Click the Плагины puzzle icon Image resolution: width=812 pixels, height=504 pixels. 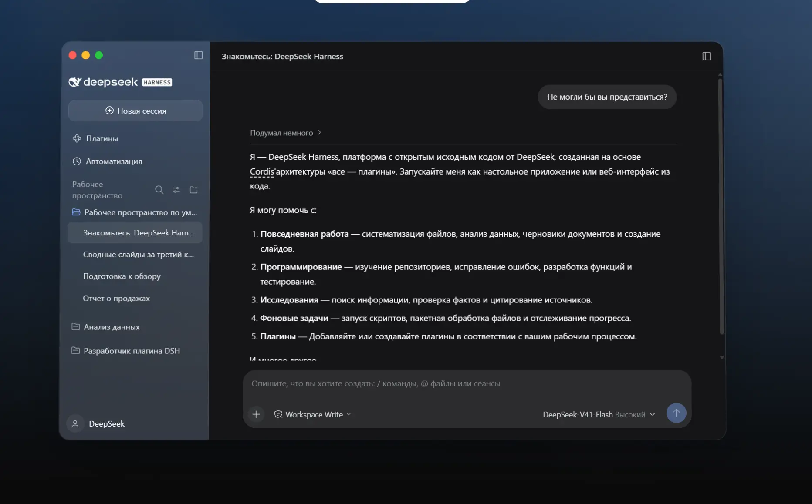(77, 138)
